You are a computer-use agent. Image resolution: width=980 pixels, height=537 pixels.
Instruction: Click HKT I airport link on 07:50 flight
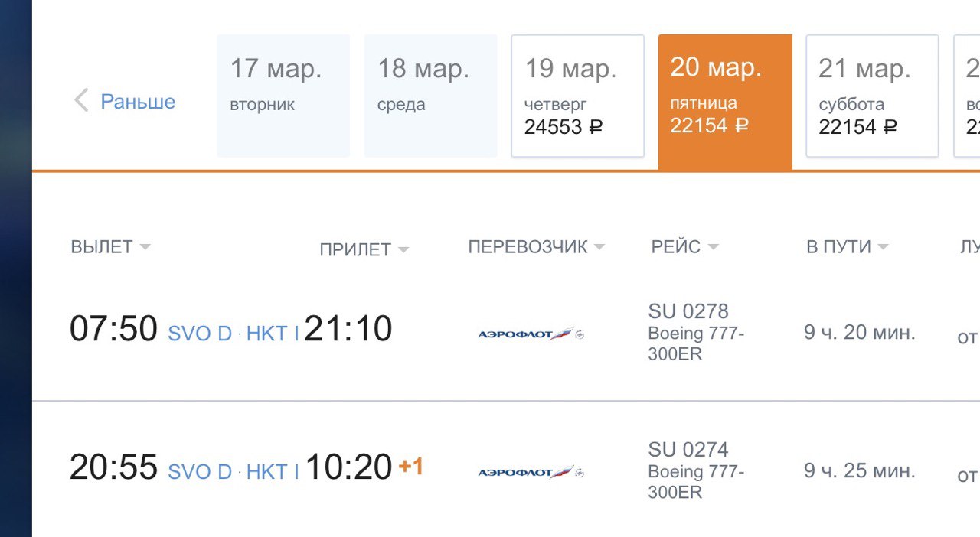(x=273, y=334)
